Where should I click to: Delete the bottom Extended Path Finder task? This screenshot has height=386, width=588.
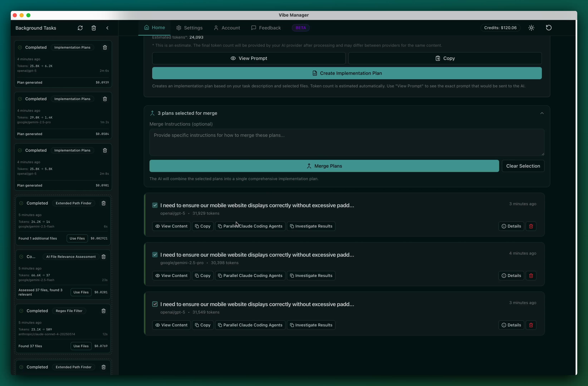tap(104, 367)
